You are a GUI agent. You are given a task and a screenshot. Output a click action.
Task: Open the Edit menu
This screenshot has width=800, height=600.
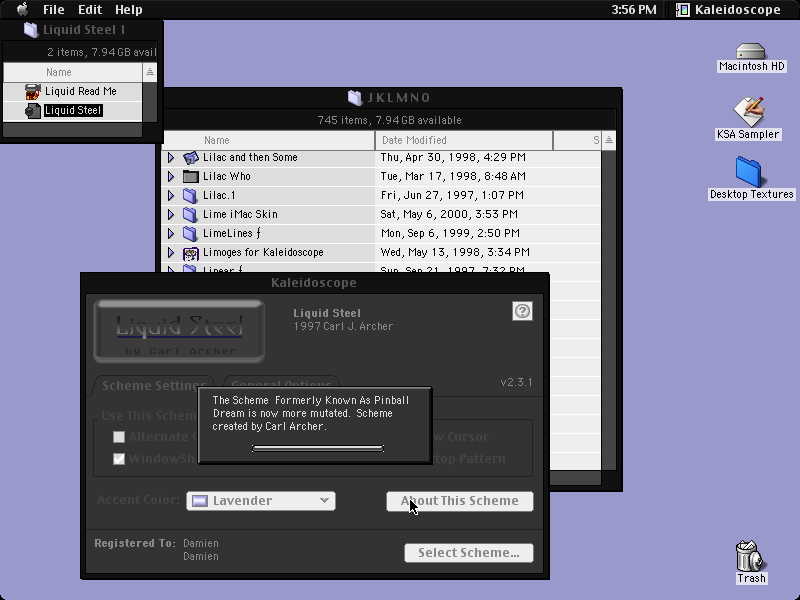[90, 9]
